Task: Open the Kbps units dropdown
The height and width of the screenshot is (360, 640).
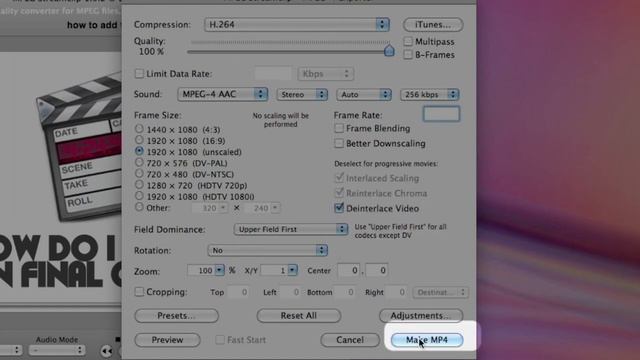Action: click(x=326, y=74)
